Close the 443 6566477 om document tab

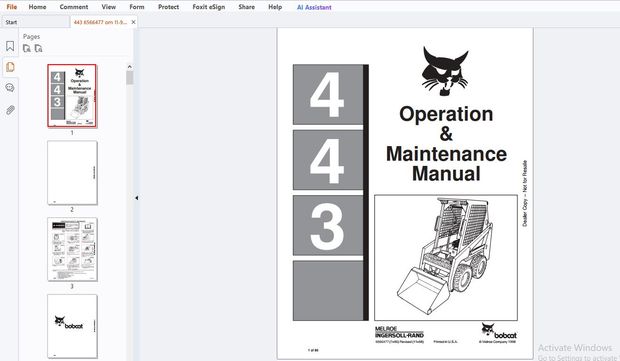(134, 22)
